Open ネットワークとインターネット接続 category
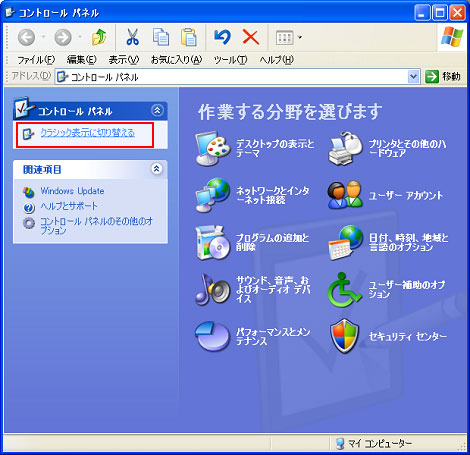Image resolution: width=470 pixels, height=455 pixels. click(x=273, y=195)
